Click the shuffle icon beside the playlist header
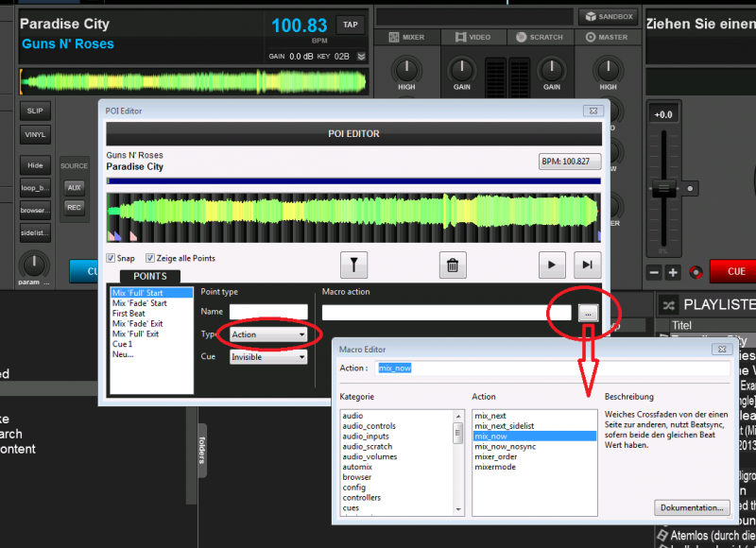The height and width of the screenshot is (548, 756). coord(668,305)
